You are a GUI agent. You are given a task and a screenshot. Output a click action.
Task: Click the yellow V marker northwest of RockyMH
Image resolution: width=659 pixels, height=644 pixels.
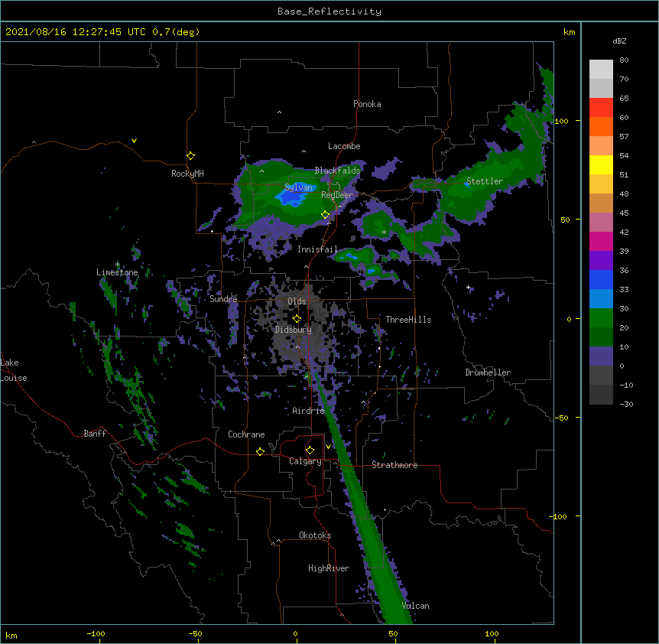tap(134, 141)
